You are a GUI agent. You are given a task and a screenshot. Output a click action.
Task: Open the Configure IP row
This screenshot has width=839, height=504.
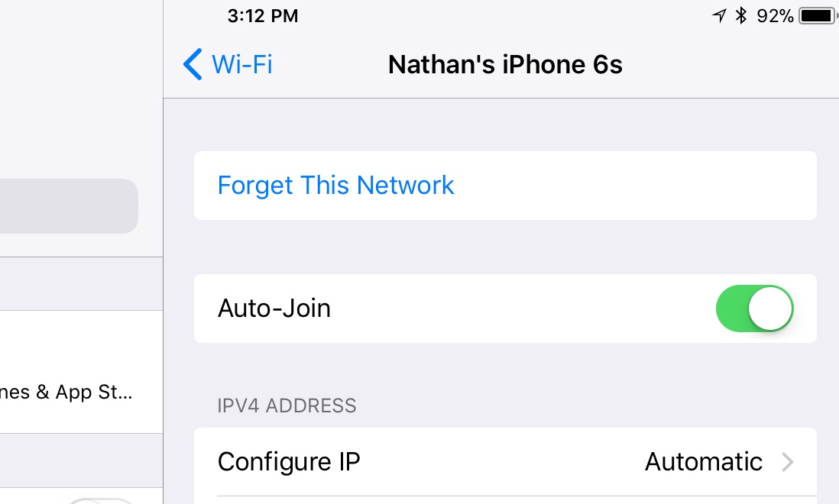(x=505, y=462)
